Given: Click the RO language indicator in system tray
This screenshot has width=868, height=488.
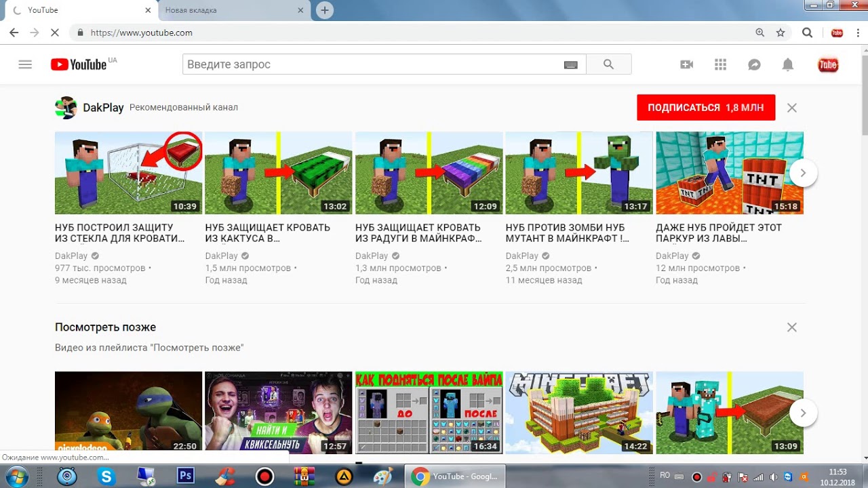Looking at the screenshot, I should [665, 476].
